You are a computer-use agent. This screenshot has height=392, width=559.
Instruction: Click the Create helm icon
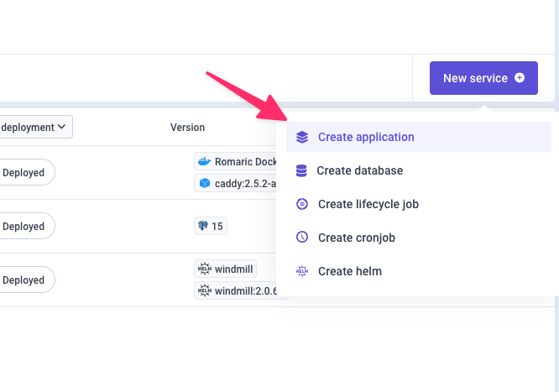click(302, 271)
